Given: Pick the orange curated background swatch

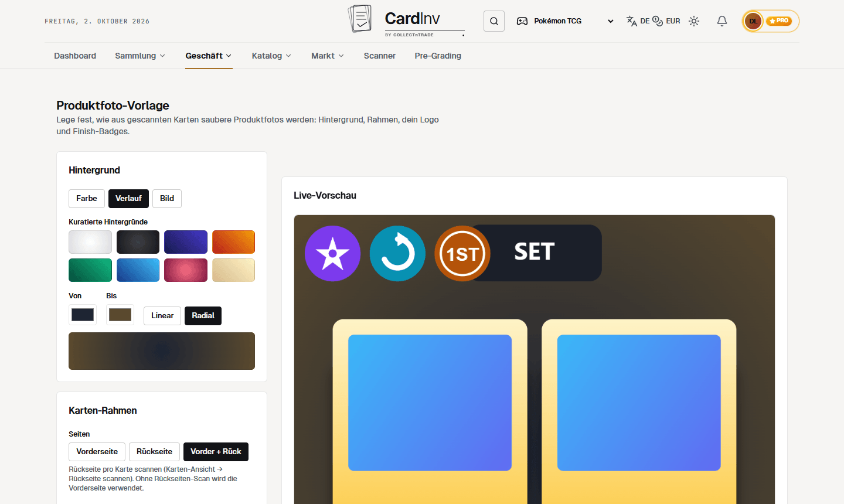Looking at the screenshot, I should [x=233, y=242].
